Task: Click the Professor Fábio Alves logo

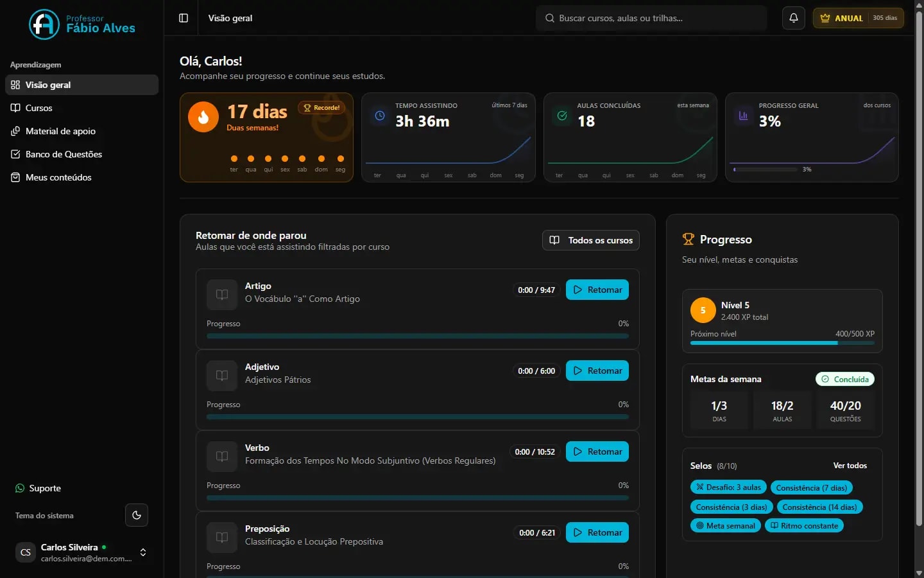Action: point(82,24)
